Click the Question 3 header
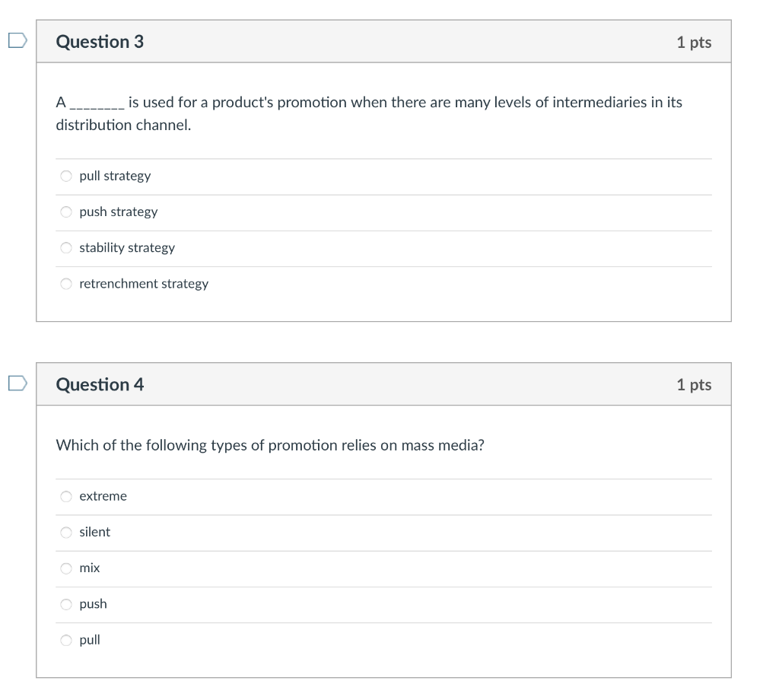 (x=100, y=42)
